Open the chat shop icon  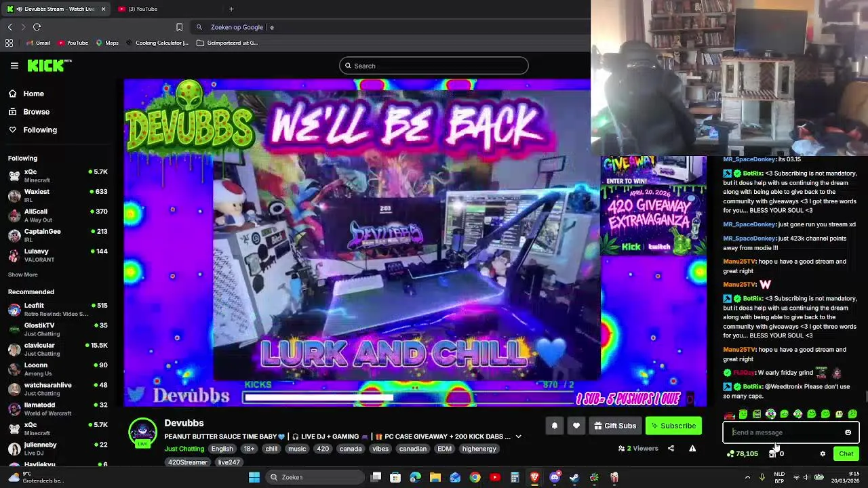pos(772,453)
